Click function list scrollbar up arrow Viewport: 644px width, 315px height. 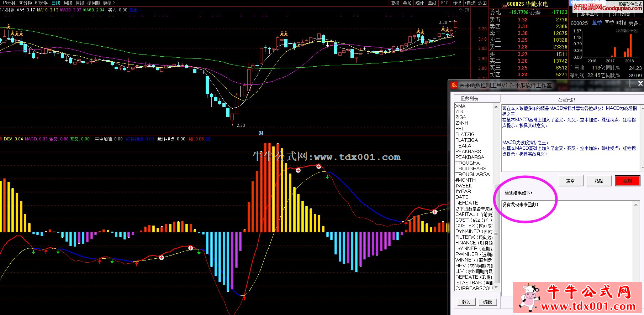pyautogui.click(x=496, y=107)
